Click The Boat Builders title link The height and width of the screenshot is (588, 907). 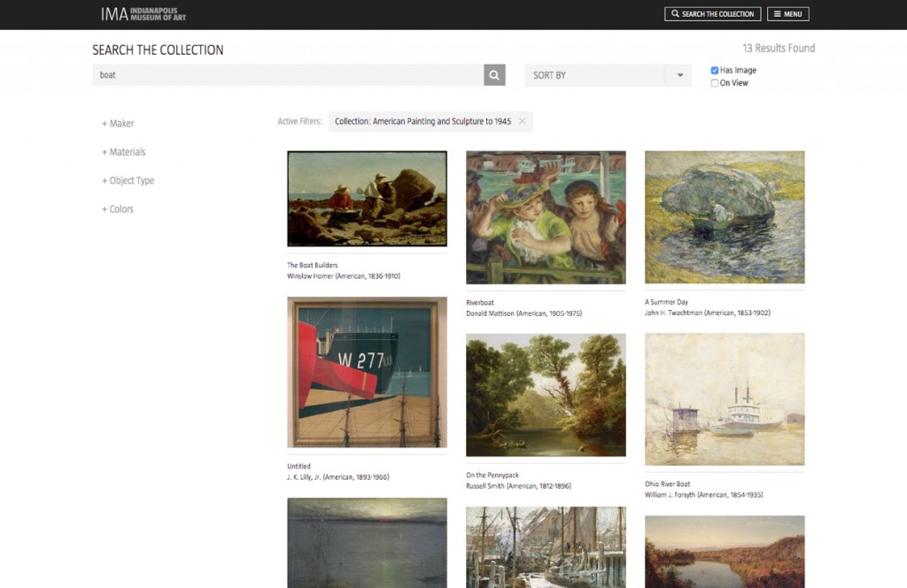coord(313,266)
